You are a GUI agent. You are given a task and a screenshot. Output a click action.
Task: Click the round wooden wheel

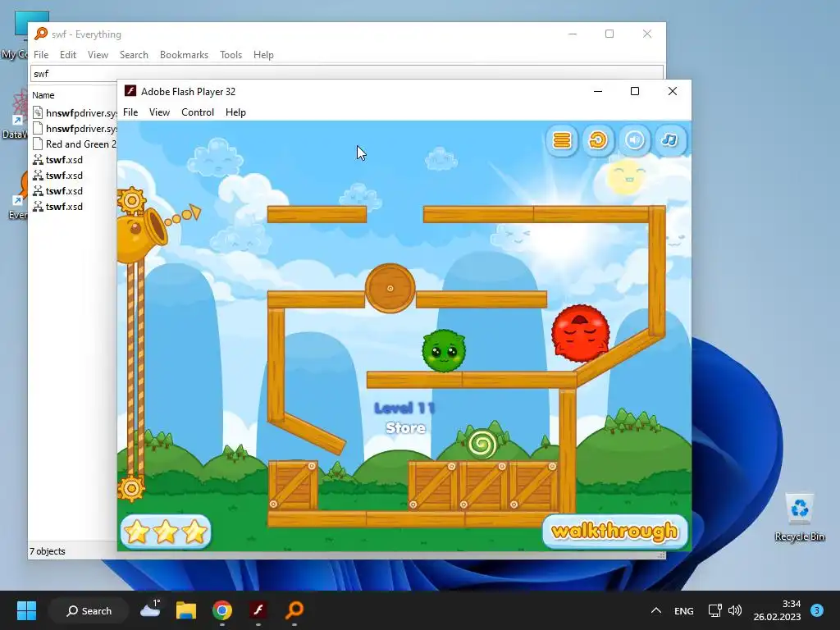click(x=390, y=288)
